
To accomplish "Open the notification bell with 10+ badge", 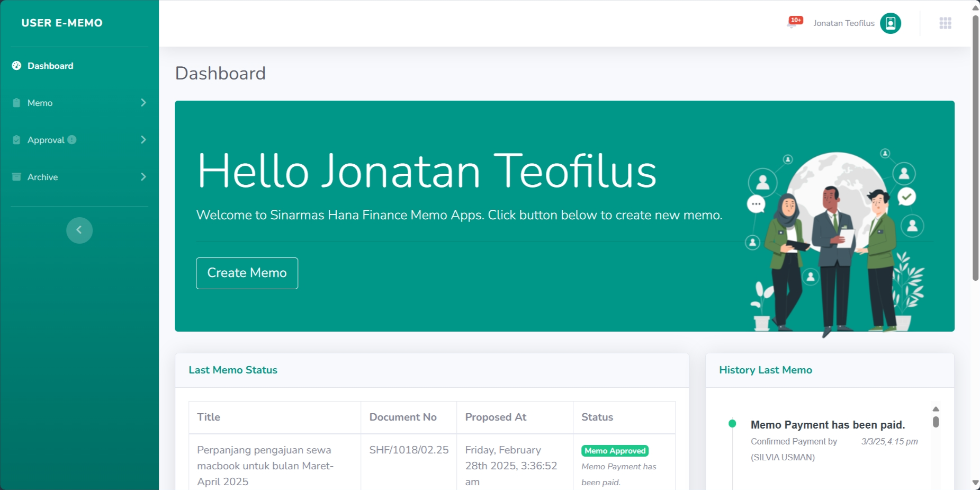I will (793, 23).
